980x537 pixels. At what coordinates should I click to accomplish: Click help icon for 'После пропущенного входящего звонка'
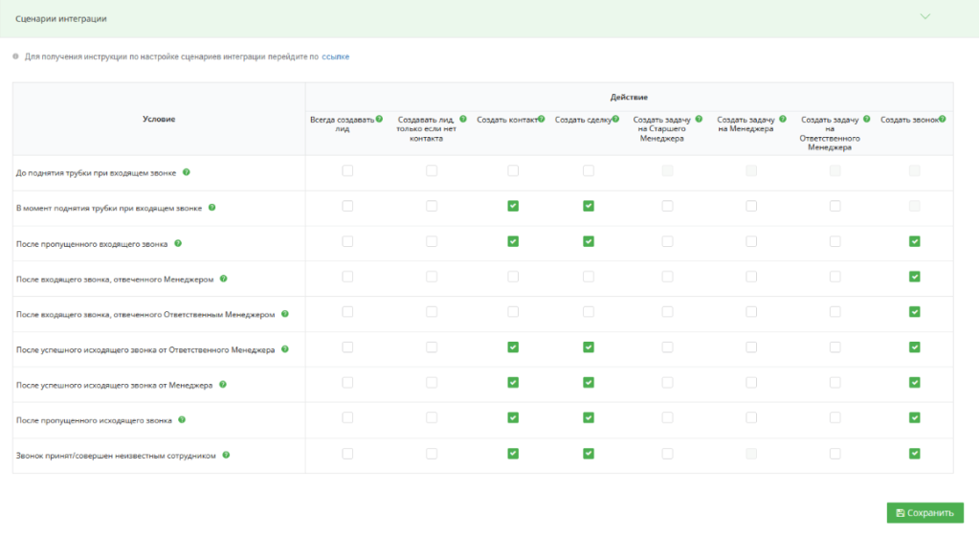[177, 243]
